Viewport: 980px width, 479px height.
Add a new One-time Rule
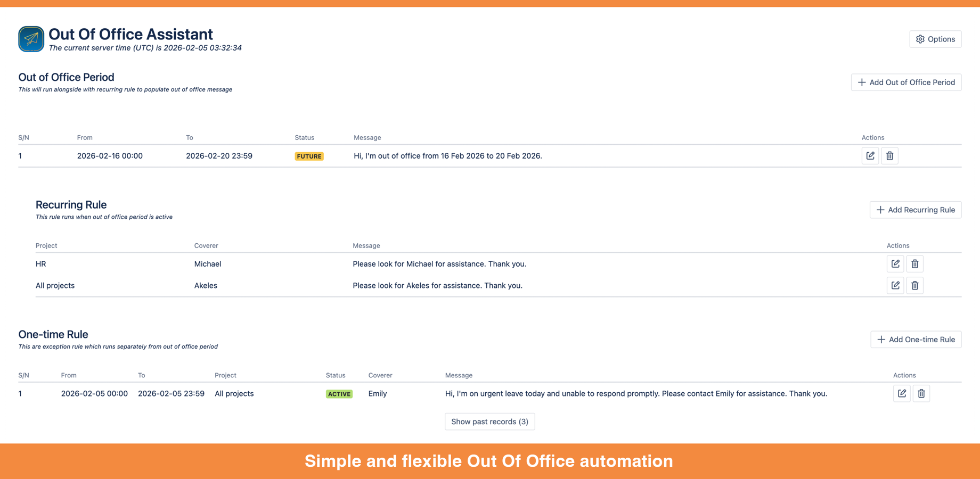(916, 339)
